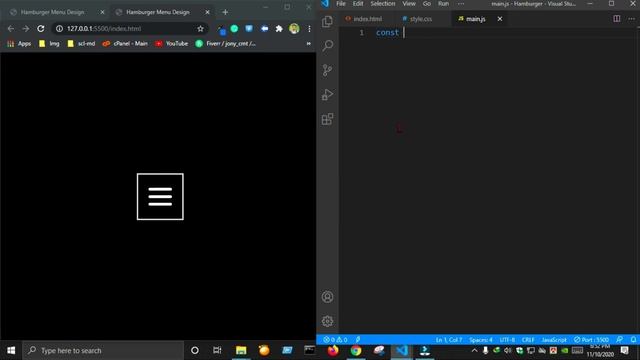Open the Extensions view in VS Code
This screenshot has width=640, height=360.
point(327,119)
